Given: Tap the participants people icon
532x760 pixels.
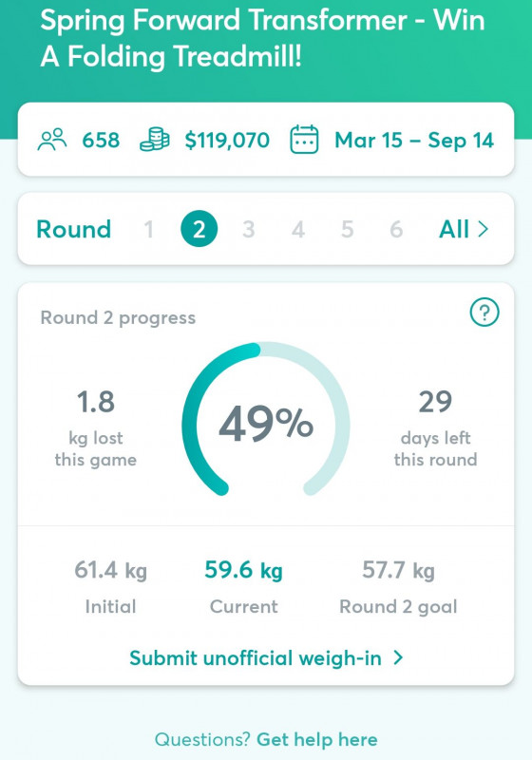Looking at the screenshot, I should pos(52,140).
